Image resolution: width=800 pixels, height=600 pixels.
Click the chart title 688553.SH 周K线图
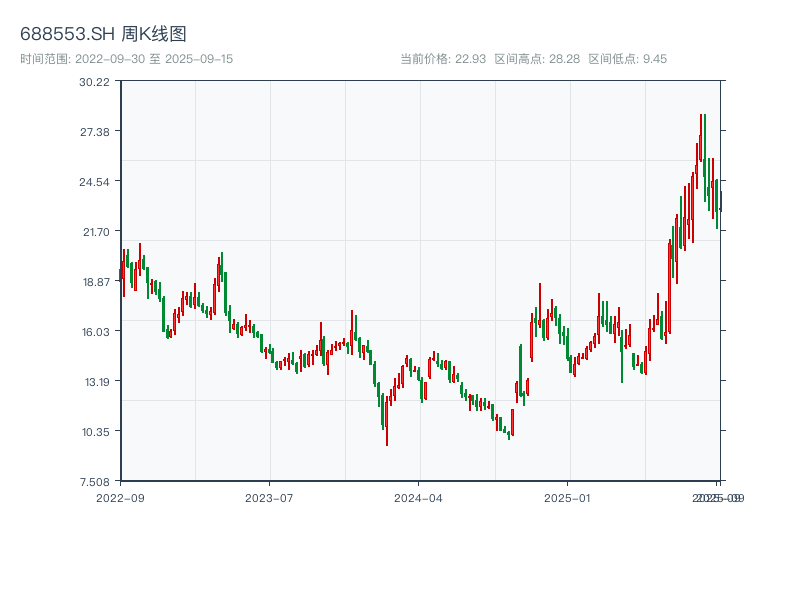[103, 34]
